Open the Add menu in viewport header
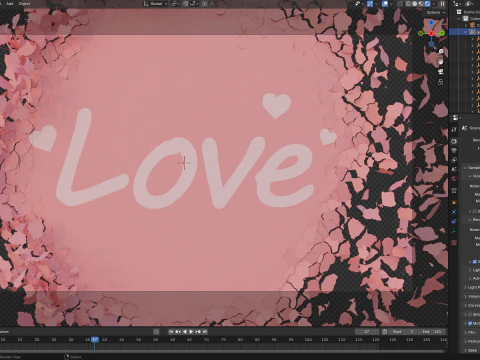This screenshot has height=360, width=480. point(10,4)
